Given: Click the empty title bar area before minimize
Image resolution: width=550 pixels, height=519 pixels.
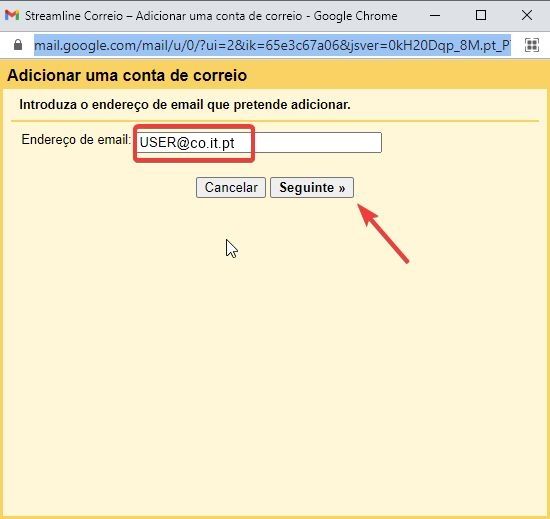Looking at the screenshot, I should [412, 15].
